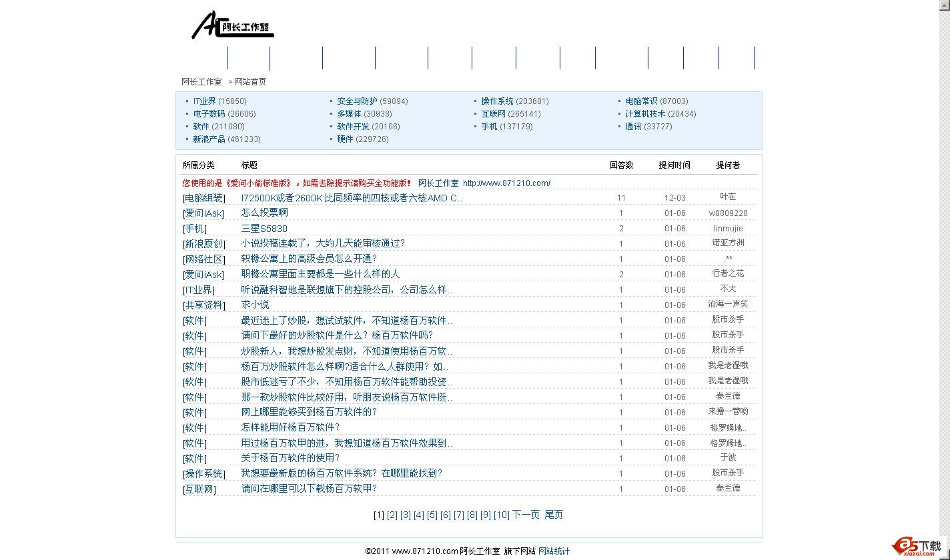
Task: Open question 我想要最新版的杨百万软件系统
Action: 342,473
